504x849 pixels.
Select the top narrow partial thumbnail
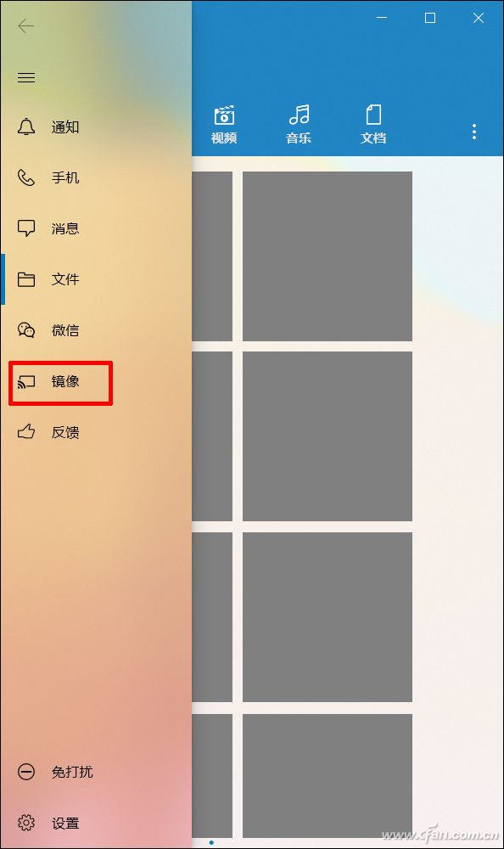pos(212,256)
